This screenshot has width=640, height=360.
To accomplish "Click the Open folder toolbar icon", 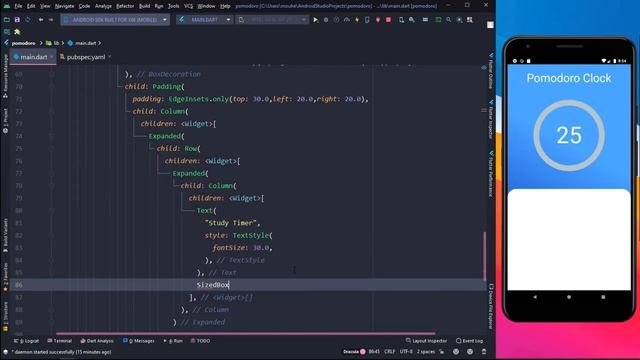I will point(7,20).
